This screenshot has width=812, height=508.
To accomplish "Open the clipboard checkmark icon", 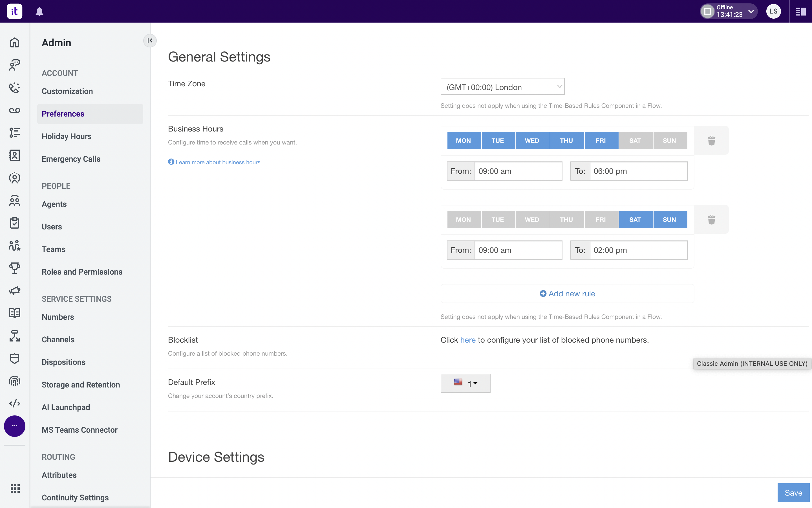I will pyautogui.click(x=14, y=223).
